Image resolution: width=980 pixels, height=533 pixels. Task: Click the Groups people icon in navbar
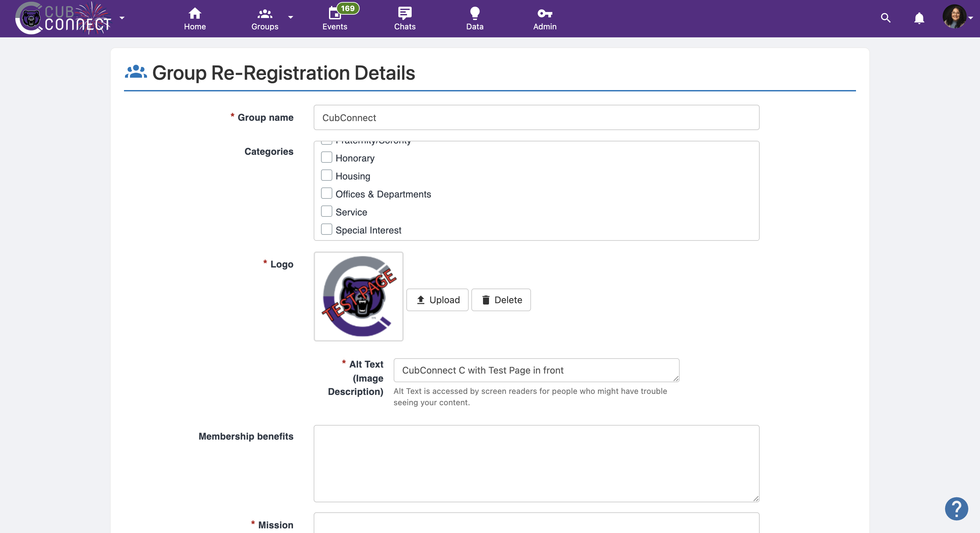(265, 14)
